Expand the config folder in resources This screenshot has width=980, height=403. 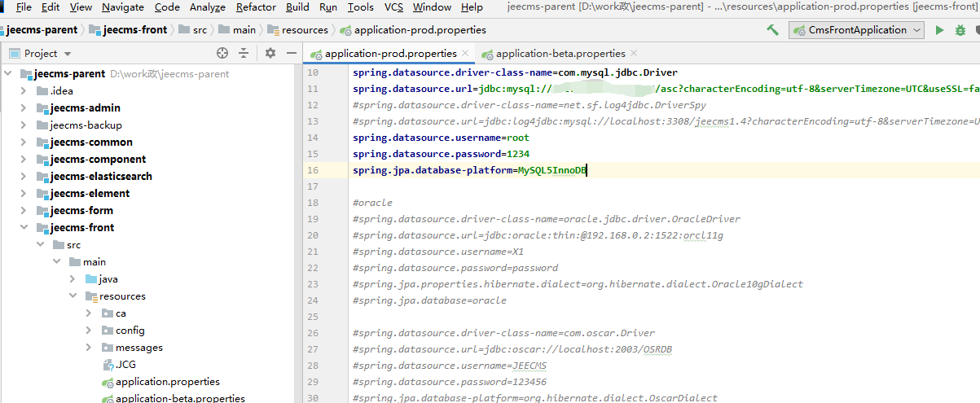click(x=89, y=331)
